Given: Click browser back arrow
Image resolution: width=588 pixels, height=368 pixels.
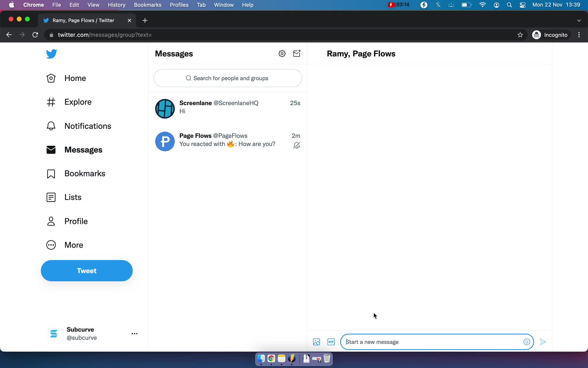Looking at the screenshot, I should [9, 35].
